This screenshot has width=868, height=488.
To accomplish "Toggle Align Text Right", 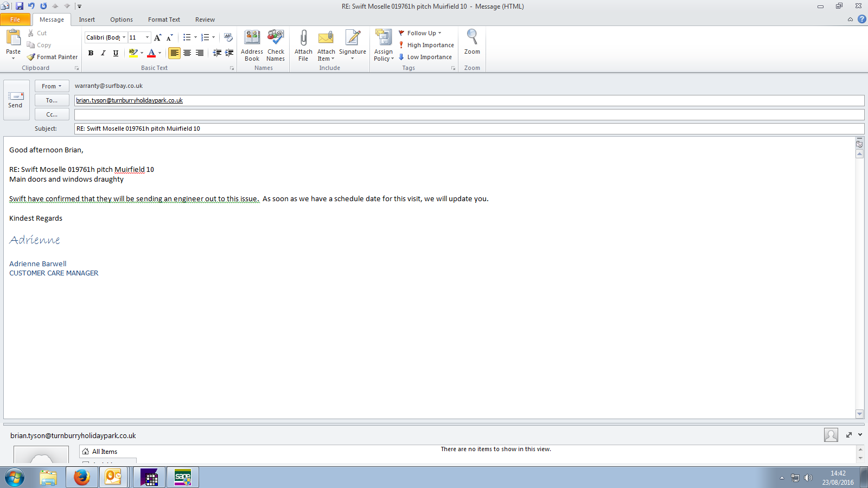I will [x=200, y=53].
